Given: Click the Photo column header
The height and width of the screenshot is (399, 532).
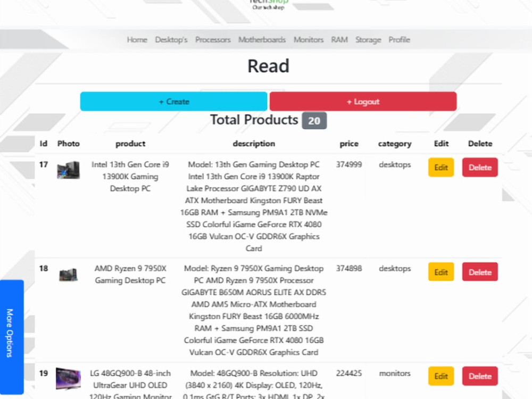Looking at the screenshot, I should [68, 144].
